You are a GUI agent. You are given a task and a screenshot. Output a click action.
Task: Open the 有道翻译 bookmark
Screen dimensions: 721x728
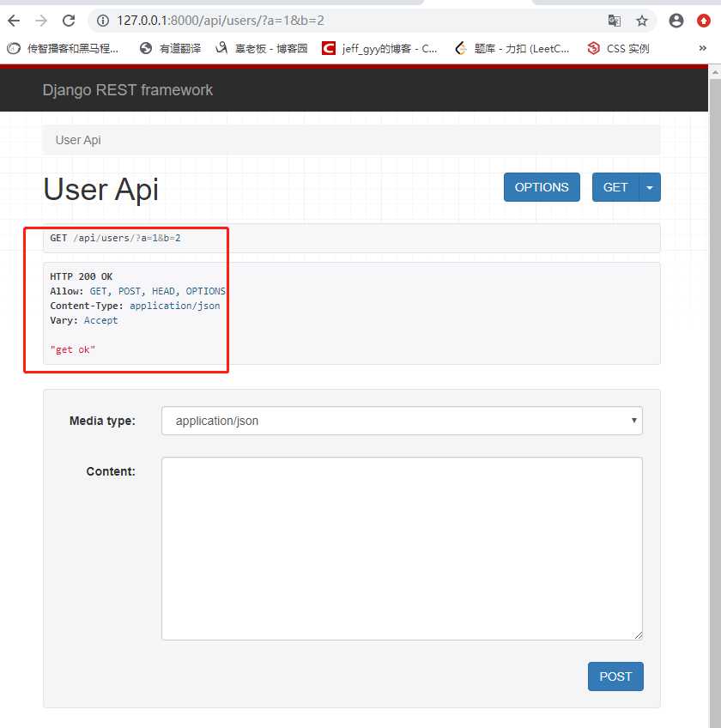171,48
